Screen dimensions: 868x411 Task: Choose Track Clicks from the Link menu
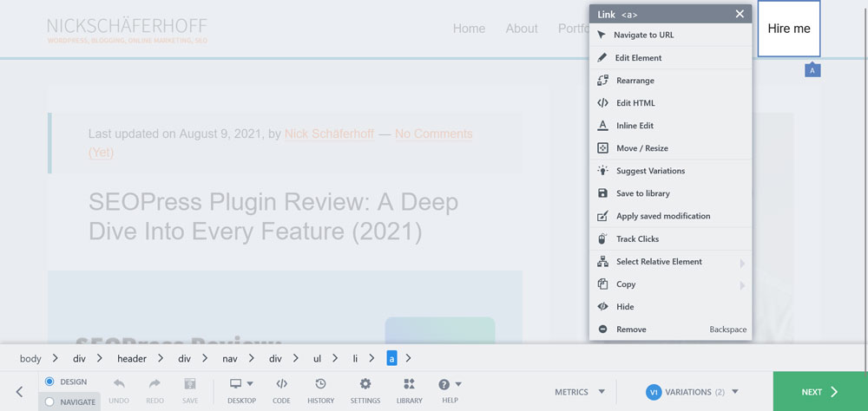[670, 239]
